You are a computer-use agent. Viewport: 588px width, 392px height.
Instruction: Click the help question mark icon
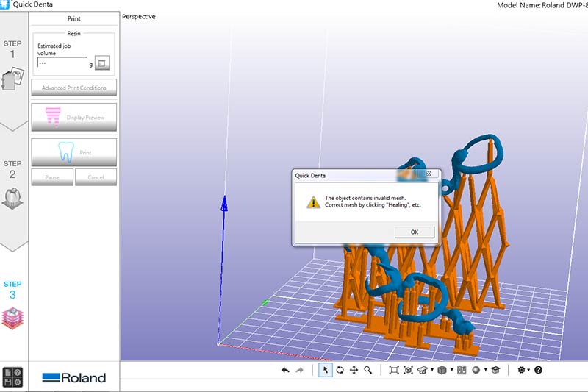pos(539,371)
